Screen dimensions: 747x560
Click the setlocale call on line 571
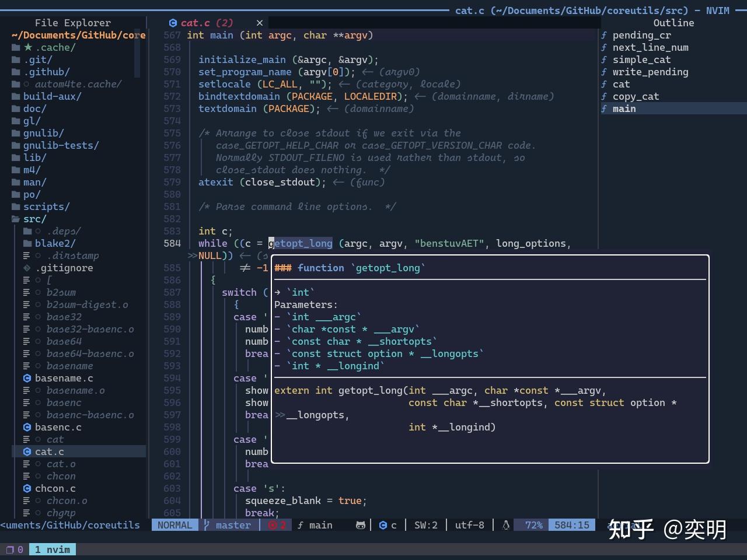click(x=224, y=84)
